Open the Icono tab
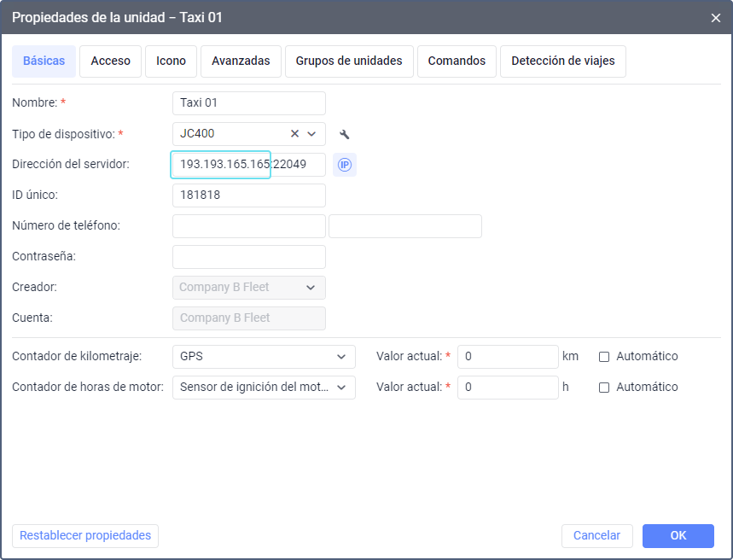Image resolution: width=733 pixels, height=560 pixels. 171,61
